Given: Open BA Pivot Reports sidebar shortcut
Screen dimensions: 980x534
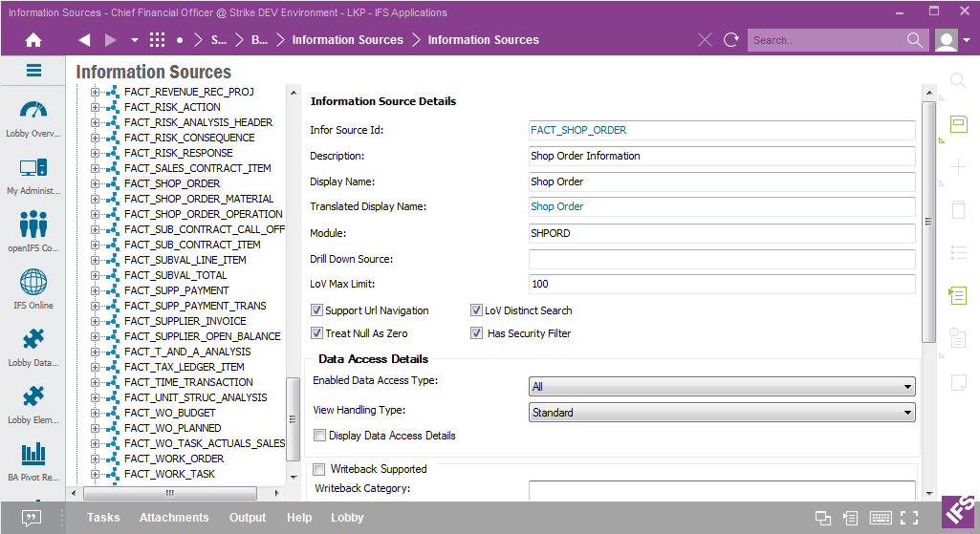Looking at the screenshot, I should tap(33, 460).
